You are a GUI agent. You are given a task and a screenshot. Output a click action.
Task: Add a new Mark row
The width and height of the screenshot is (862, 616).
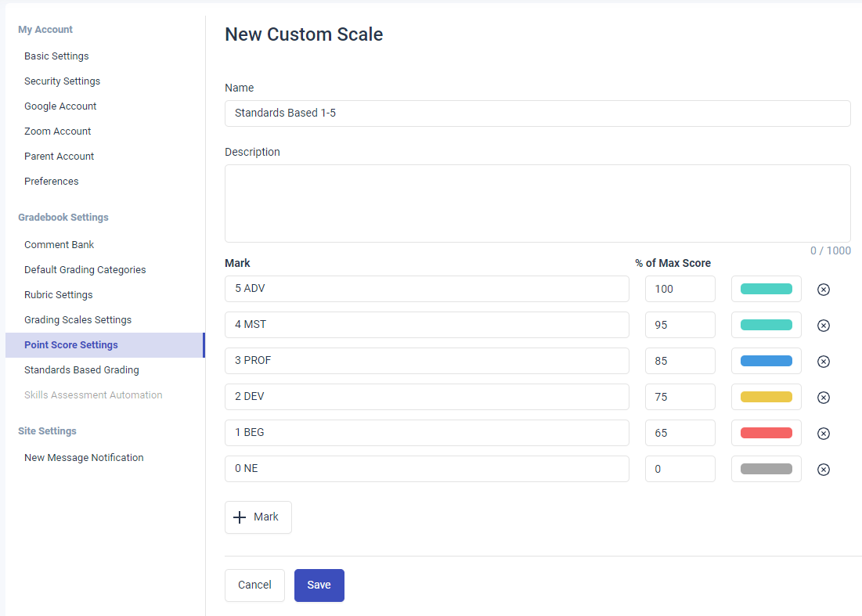pos(258,517)
